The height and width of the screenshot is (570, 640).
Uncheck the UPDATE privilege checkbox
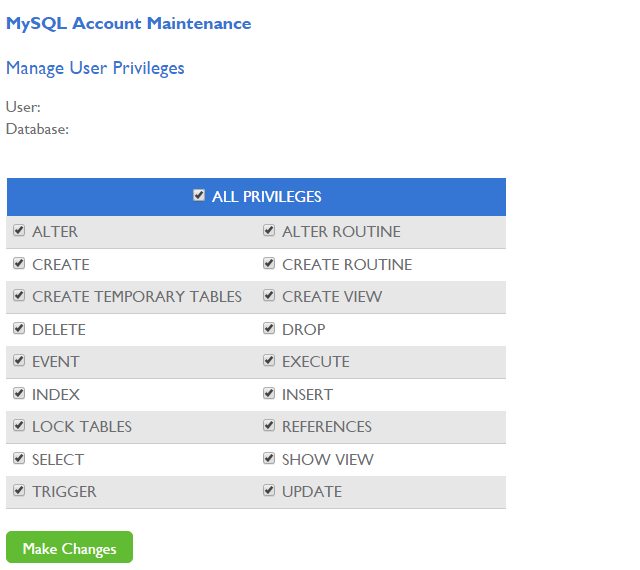point(269,490)
